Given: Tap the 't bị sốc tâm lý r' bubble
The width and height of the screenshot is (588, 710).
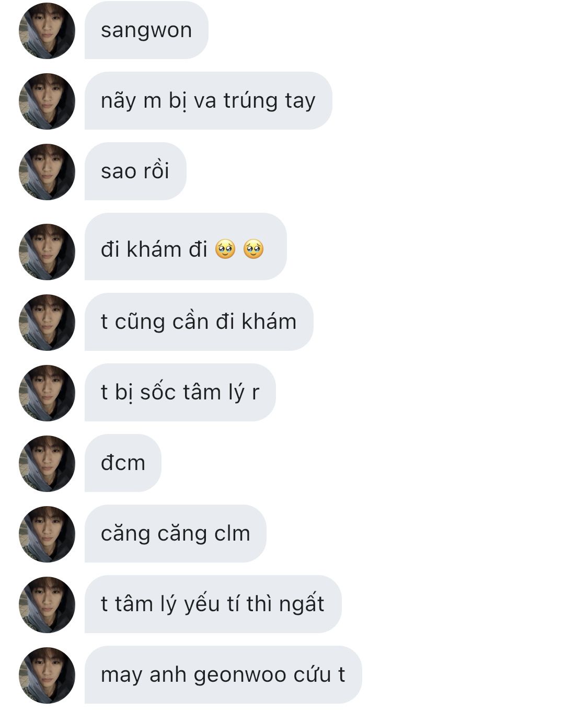Looking at the screenshot, I should pos(180,393).
